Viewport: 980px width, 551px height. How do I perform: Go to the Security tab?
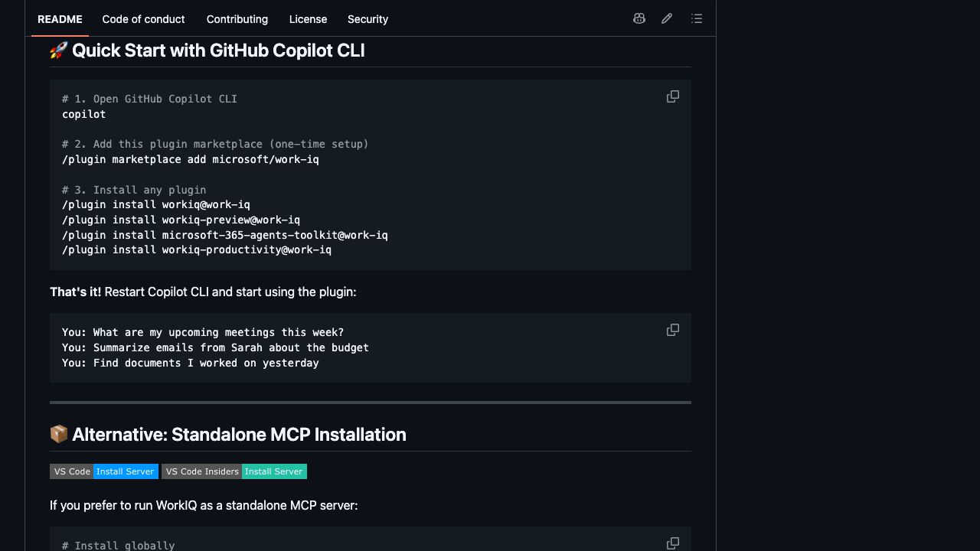[x=367, y=19]
